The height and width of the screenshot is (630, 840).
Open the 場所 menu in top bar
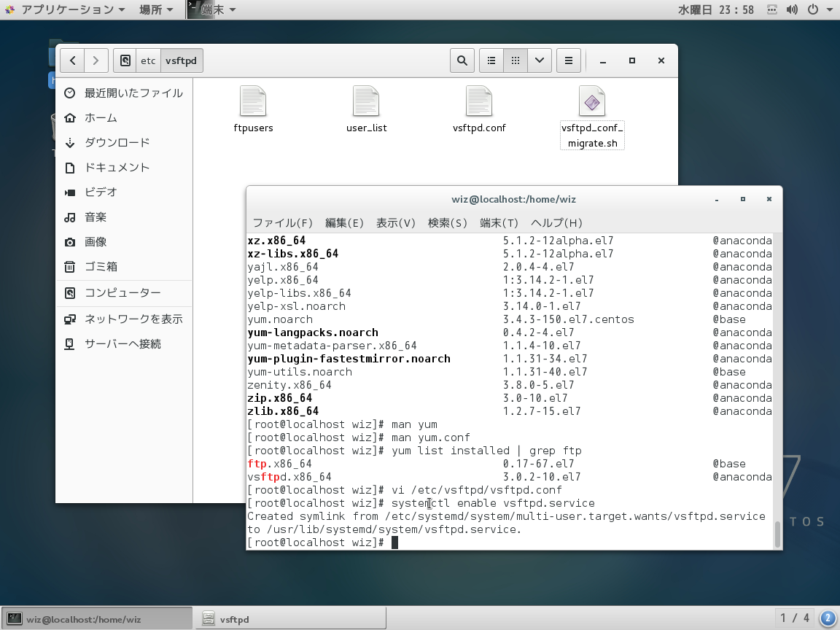(156, 9)
